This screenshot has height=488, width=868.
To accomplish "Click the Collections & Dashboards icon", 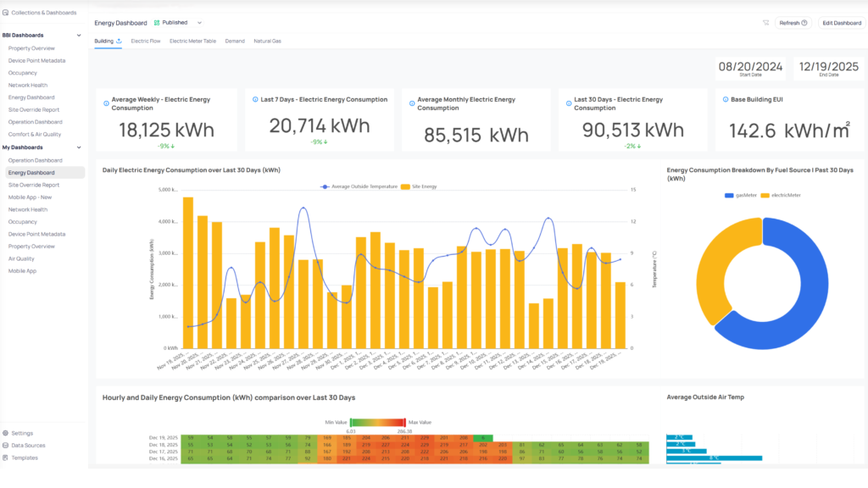I will tap(5, 13).
